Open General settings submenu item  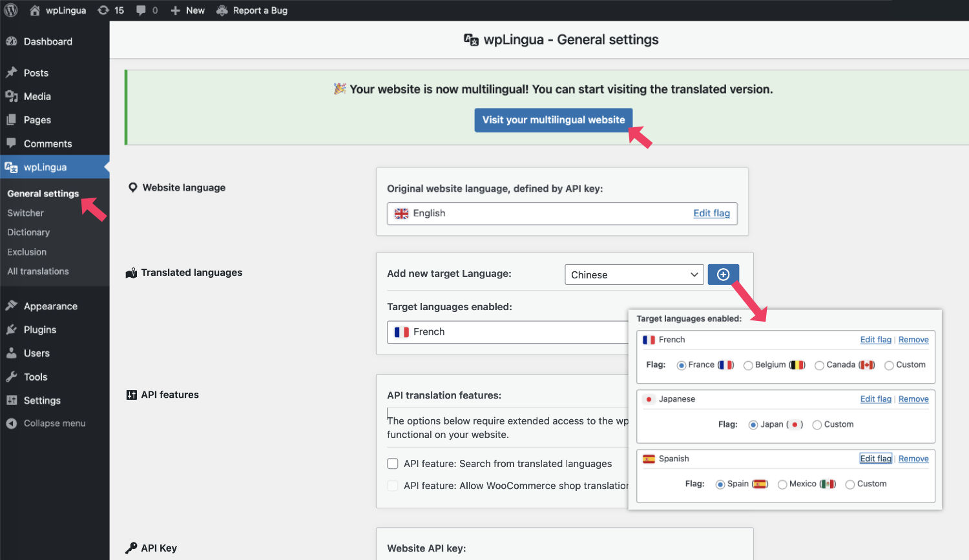tap(43, 194)
